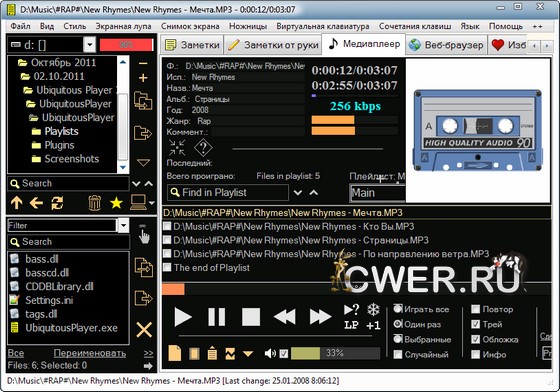Click the +1 button
This screenshot has height=392, width=560.
click(373, 325)
